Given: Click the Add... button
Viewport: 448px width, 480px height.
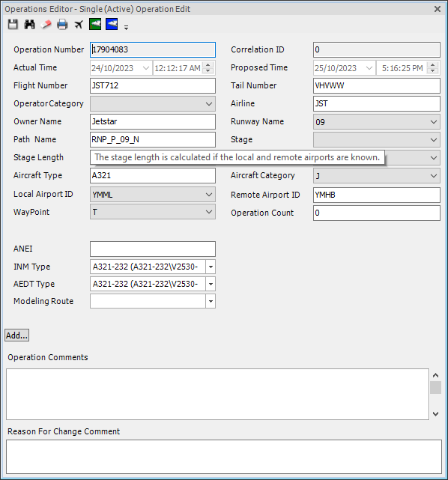Looking at the screenshot, I should 16,335.
